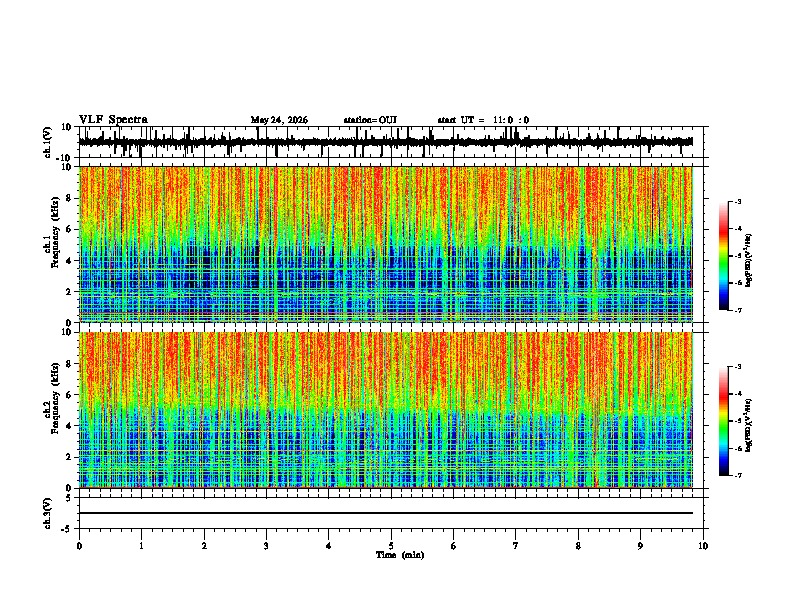The height and width of the screenshot is (612, 792).
Task: Click the 10 minute tick on time axis
Action: (x=703, y=546)
